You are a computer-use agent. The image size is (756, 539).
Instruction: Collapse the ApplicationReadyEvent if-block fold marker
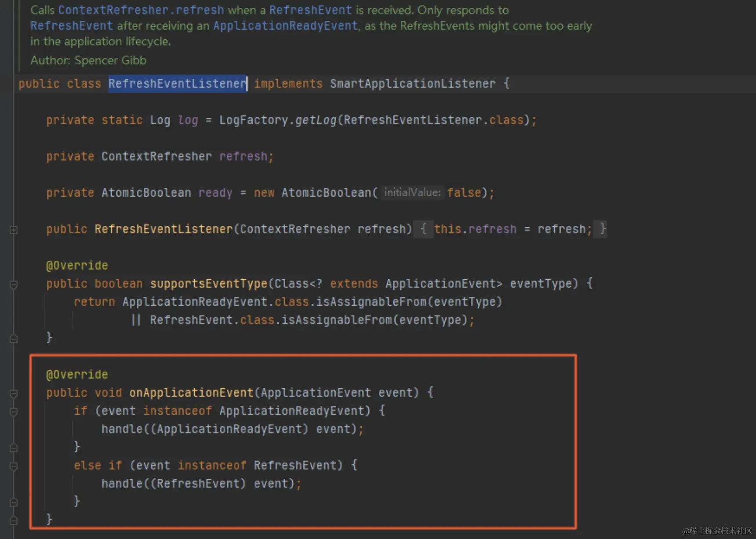tap(14, 412)
